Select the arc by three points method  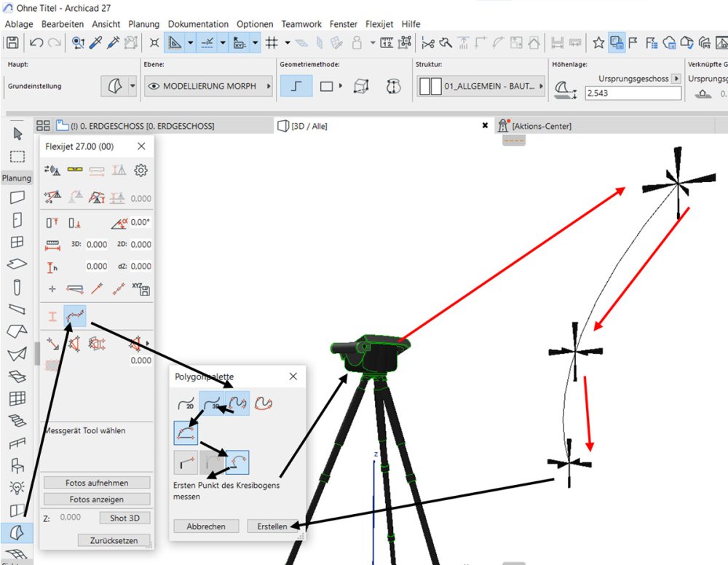[237, 462]
